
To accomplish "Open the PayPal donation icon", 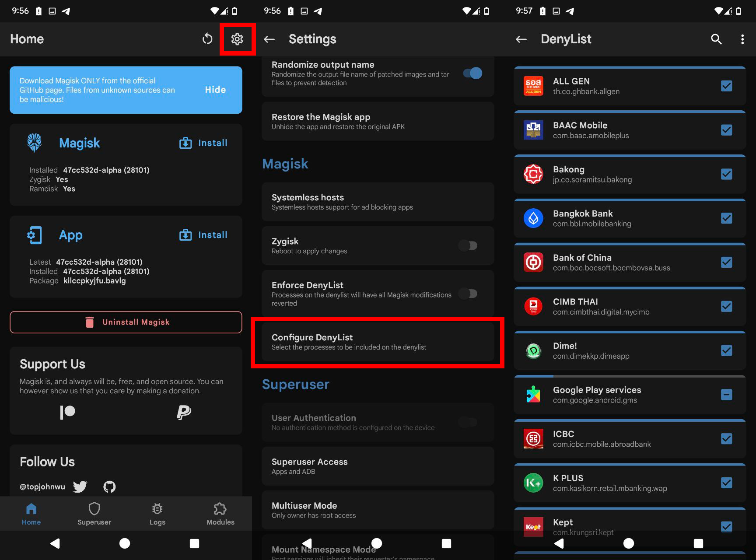I will 184,412.
